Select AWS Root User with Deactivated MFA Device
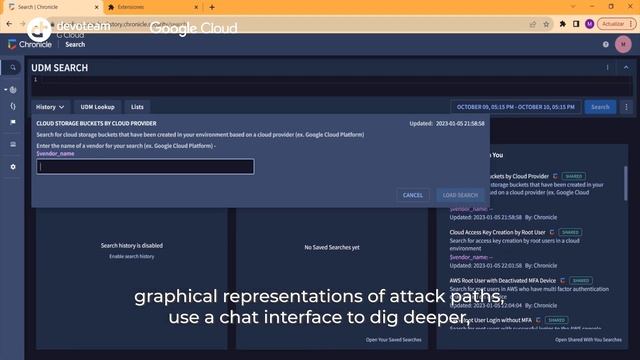640x360 pixels. pyautogui.click(x=502, y=280)
